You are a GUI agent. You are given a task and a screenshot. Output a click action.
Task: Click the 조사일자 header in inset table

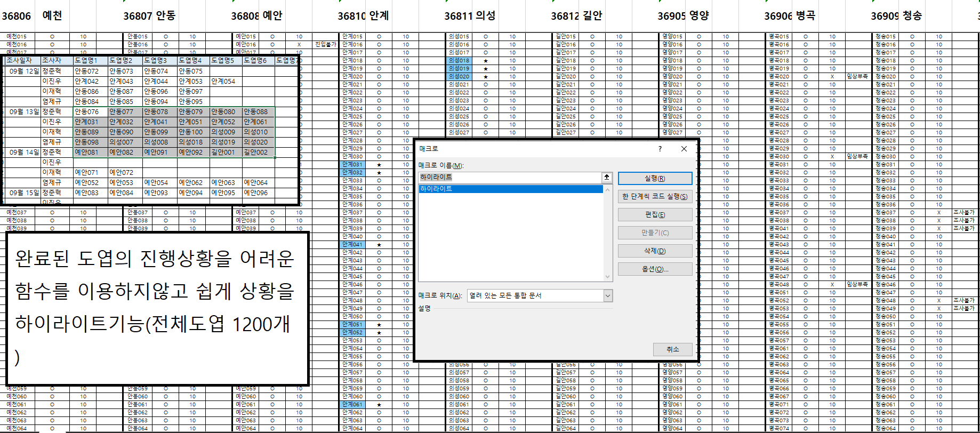[x=22, y=60]
